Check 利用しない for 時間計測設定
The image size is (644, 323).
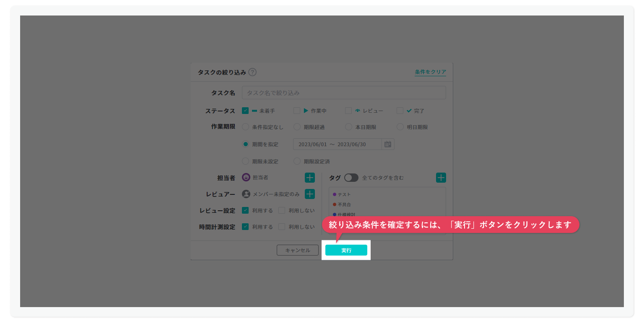click(282, 227)
